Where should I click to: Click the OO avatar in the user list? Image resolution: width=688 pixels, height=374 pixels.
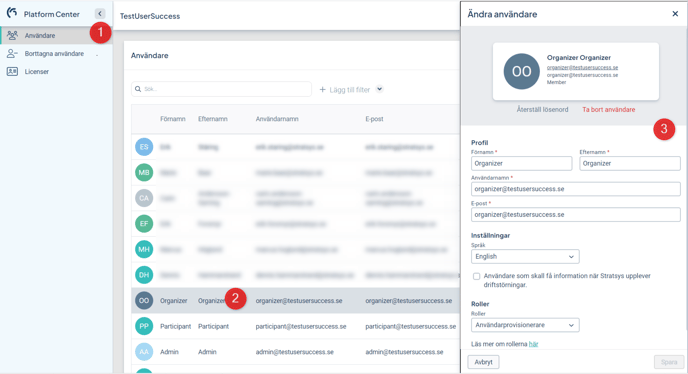click(144, 301)
